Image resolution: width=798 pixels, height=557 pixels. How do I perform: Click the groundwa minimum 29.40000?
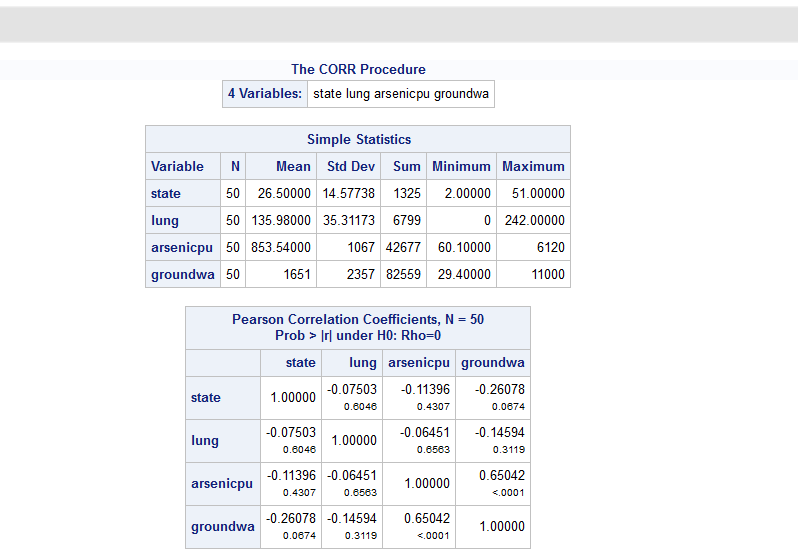click(x=464, y=274)
